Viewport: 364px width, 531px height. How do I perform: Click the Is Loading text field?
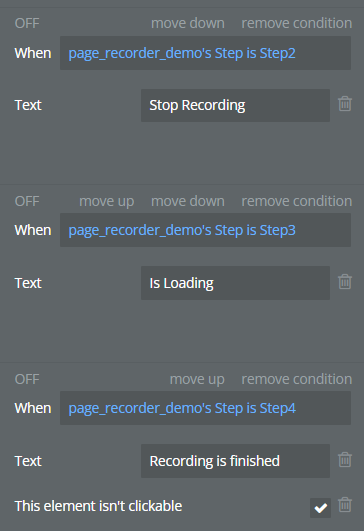pyautogui.click(x=235, y=283)
